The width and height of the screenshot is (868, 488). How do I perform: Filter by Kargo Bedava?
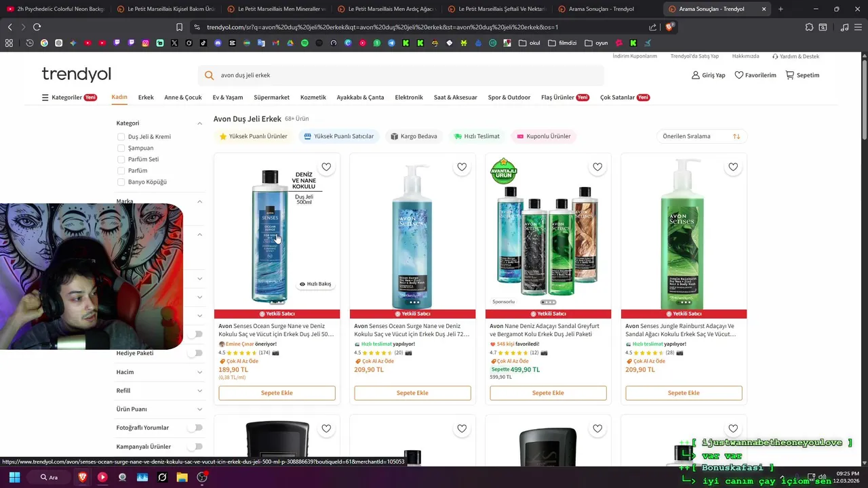414,136
